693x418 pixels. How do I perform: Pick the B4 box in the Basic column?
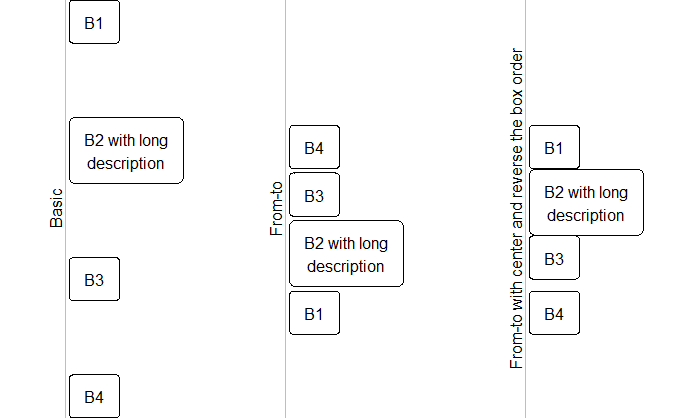tap(94, 396)
